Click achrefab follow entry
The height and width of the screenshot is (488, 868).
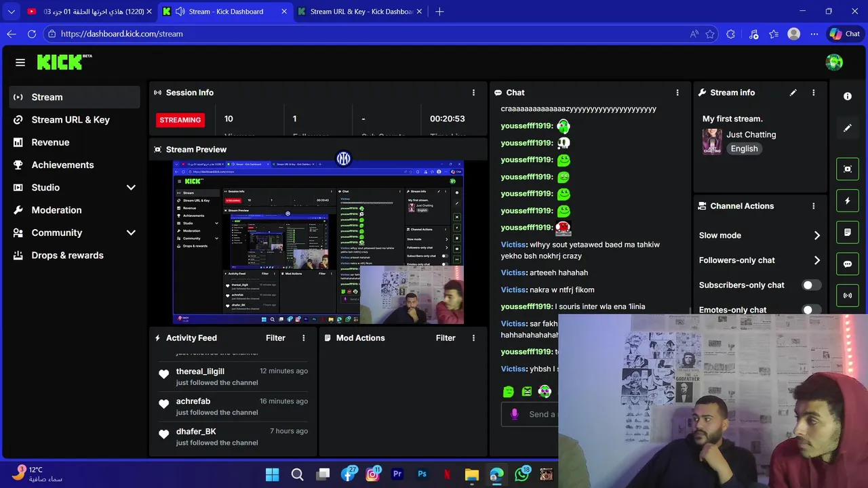(x=233, y=407)
